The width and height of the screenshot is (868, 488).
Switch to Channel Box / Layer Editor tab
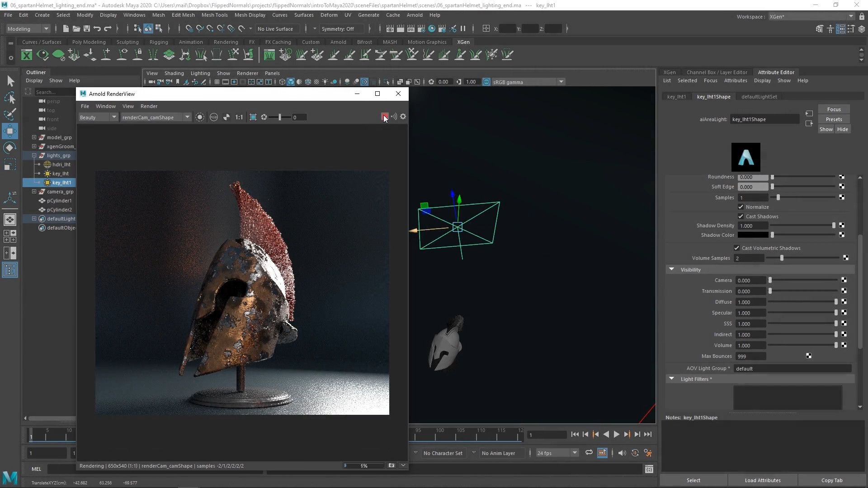717,72
